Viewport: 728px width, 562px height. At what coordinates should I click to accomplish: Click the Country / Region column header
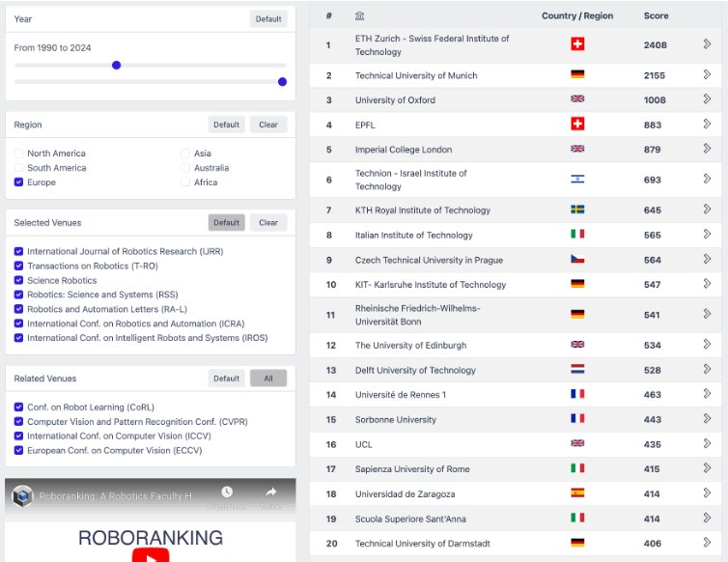tap(577, 15)
